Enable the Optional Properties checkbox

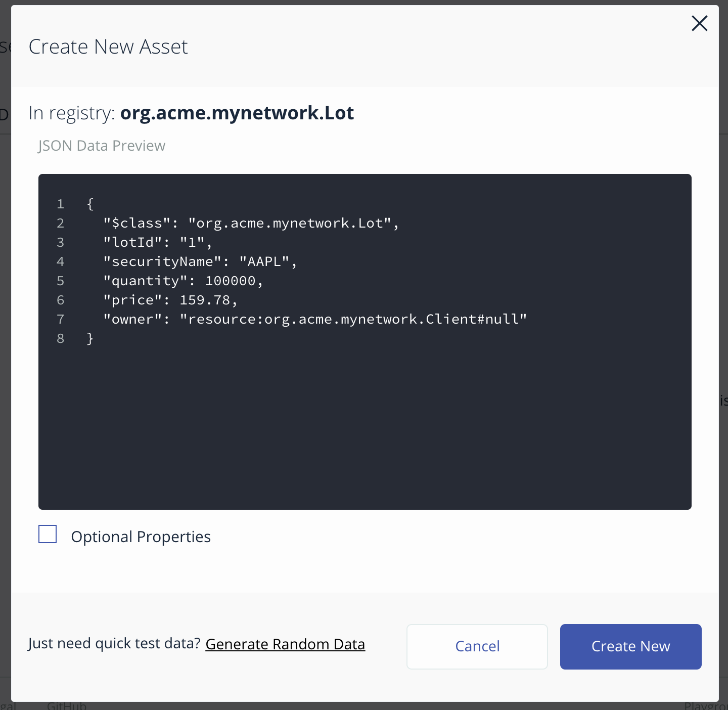(48, 535)
